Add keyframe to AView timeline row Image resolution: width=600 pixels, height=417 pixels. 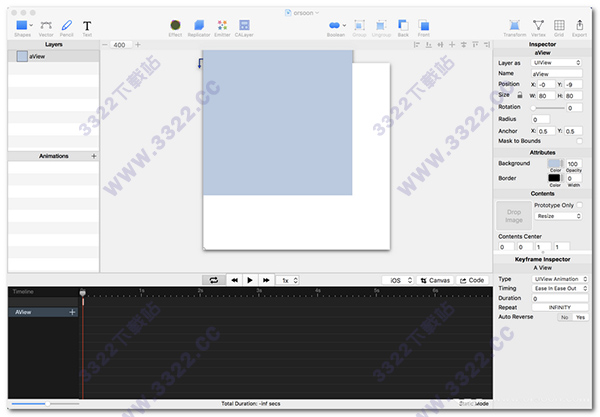click(72, 312)
